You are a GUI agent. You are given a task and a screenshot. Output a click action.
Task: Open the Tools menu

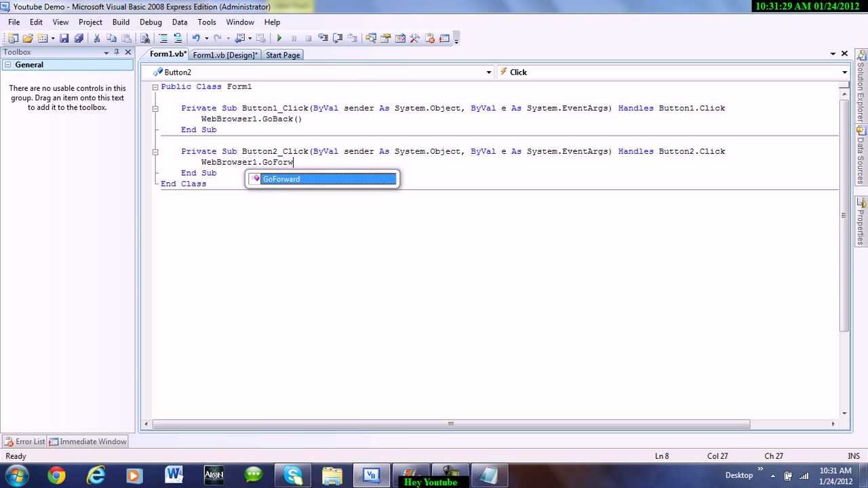pyautogui.click(x=207, y=22)
